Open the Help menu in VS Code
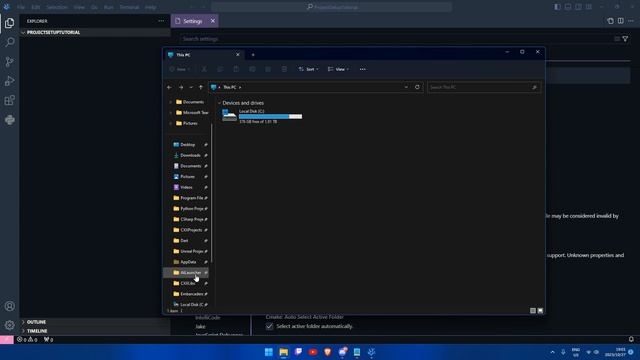The width and height of the screenshot is (640, 360). tap(151, 7)
